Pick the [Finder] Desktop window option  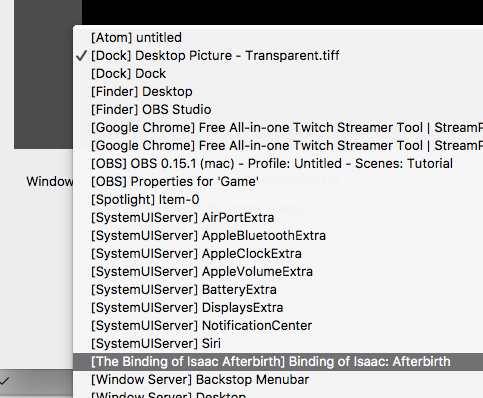pos(278,91)
